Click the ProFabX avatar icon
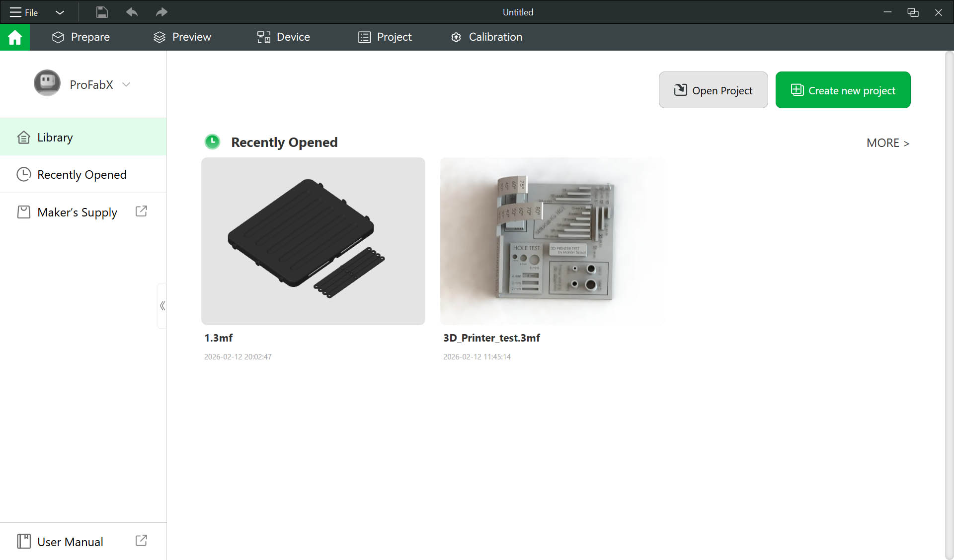This screenshot has width=954, height=560. 47,83
